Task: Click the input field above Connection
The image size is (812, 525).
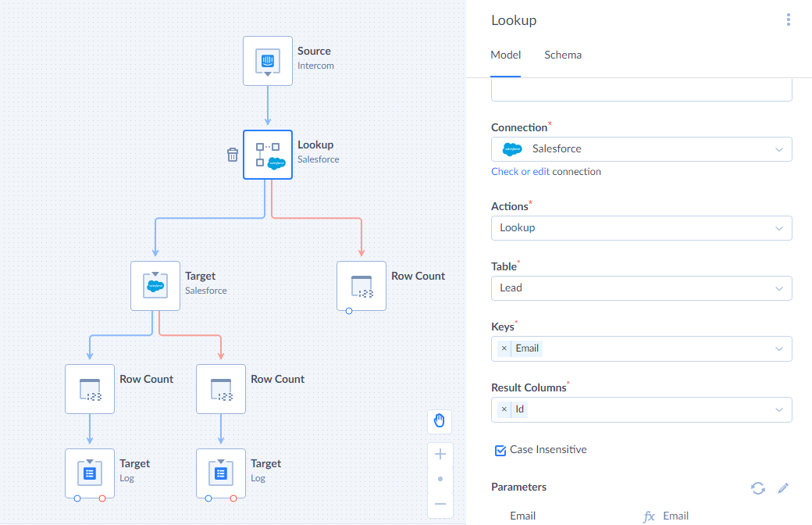Action: (642, 90)
